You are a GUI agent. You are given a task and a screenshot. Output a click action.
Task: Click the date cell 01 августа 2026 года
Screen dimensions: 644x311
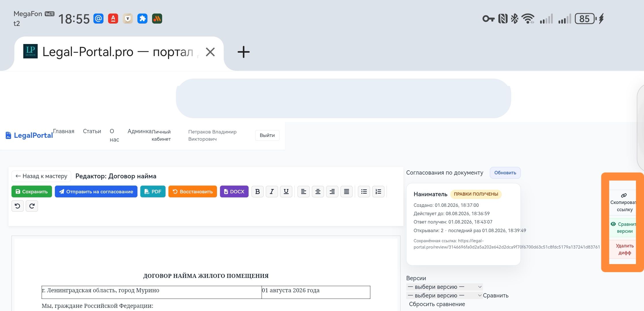(316, 292)
